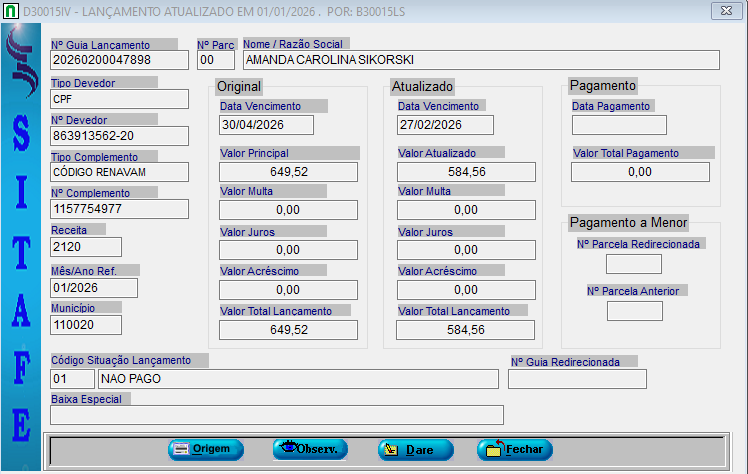Select Original Data Vencimento field
The height and width of the screenshot is (474, 748).
pos(266,125)
